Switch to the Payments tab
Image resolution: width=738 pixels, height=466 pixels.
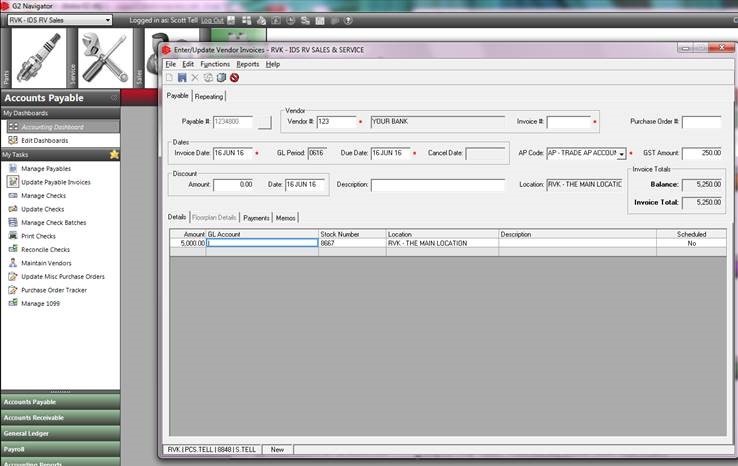coord(256,218)
